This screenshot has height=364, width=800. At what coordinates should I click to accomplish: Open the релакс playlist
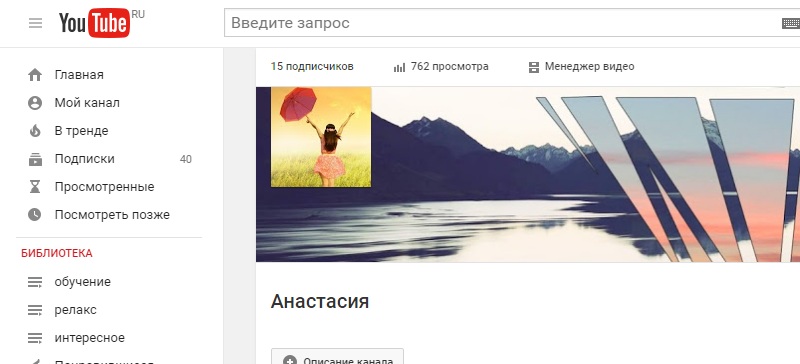click(76, 310)
